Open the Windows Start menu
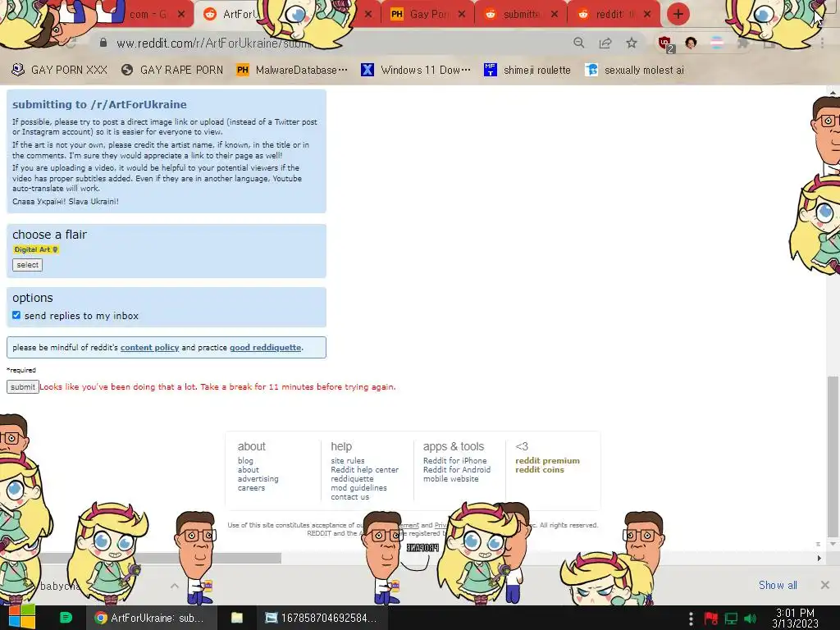Screen dimensions: 840x630 [21, 618]
